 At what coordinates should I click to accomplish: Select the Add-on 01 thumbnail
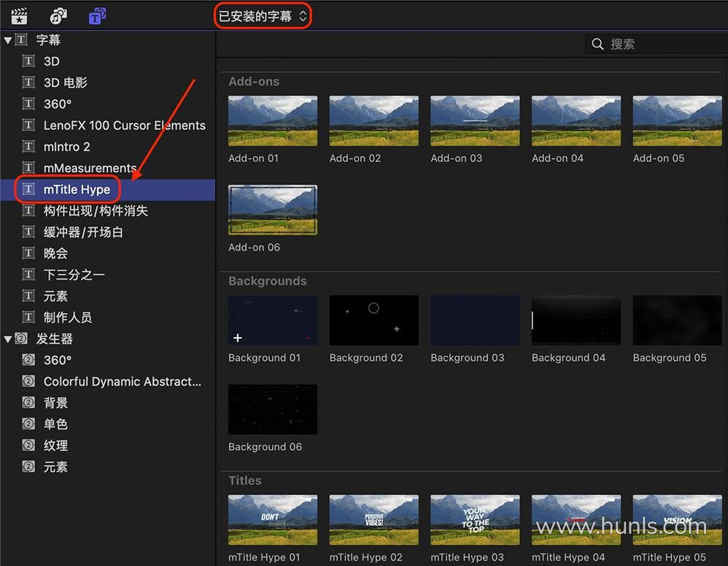(273, 121)
